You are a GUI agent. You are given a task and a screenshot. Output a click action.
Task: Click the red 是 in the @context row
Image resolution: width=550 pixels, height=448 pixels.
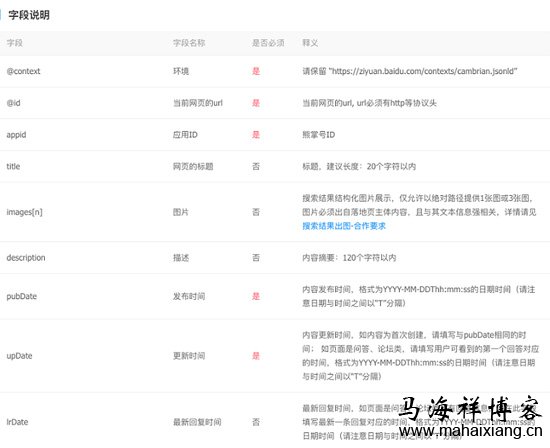[256, 71]
